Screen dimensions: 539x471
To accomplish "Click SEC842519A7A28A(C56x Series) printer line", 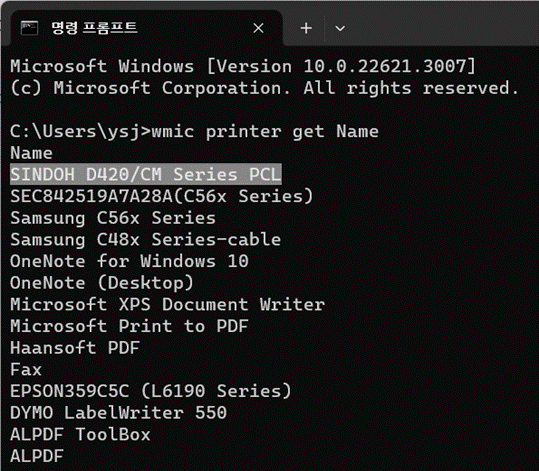I will (162, 196).
